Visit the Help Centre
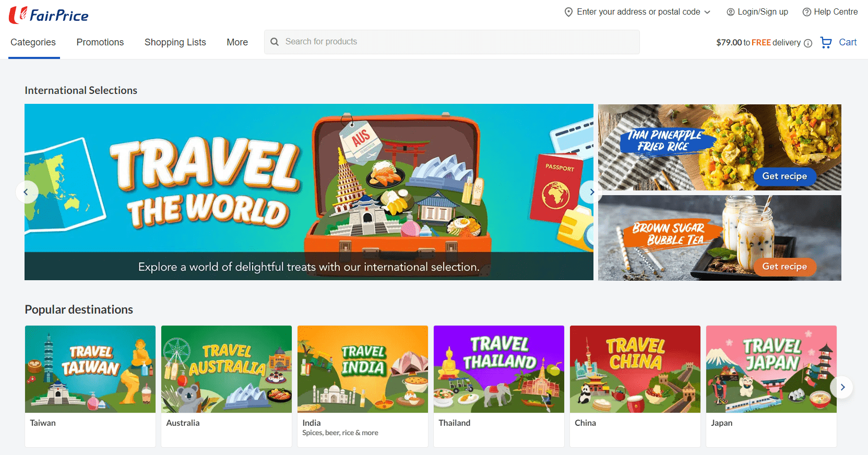 [x=830, y=12]
